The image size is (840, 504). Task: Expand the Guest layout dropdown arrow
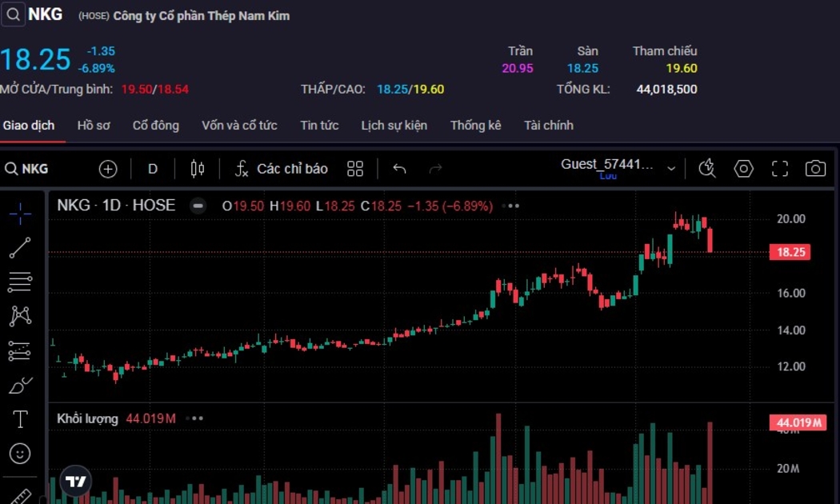pos(671,169)
